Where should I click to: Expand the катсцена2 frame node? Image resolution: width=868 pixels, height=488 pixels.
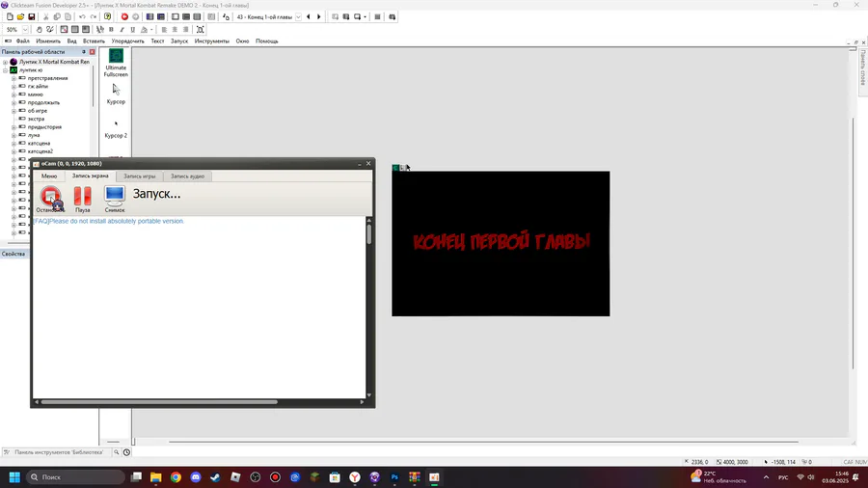click(14, 151)
